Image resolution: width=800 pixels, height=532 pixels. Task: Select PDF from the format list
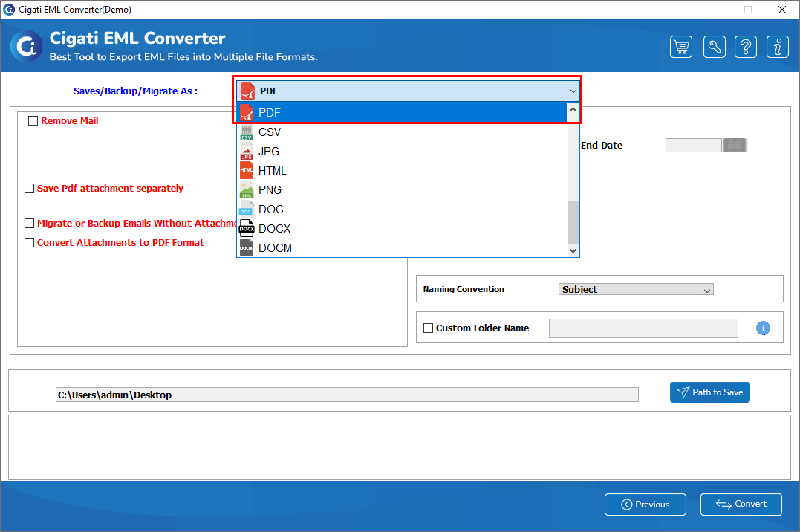(x=402, y=112)
